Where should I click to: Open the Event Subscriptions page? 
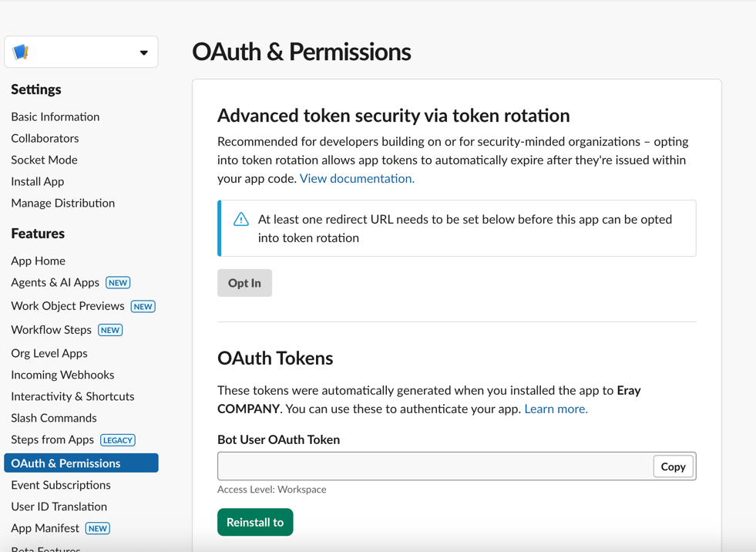pos(59,485)
